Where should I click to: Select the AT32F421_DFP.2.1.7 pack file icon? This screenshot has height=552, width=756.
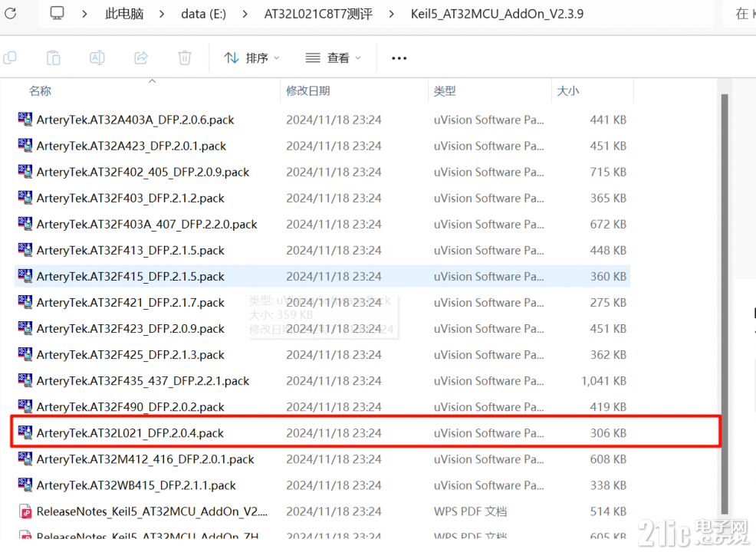[x=25, y=301]
